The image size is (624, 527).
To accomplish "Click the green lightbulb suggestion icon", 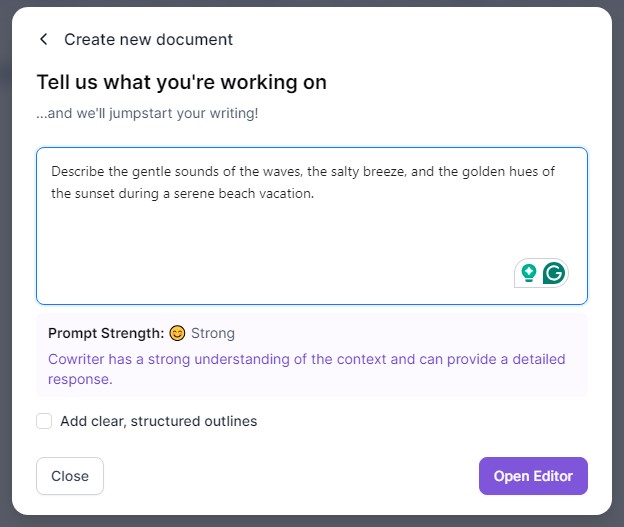I will [x=528, y=273].
